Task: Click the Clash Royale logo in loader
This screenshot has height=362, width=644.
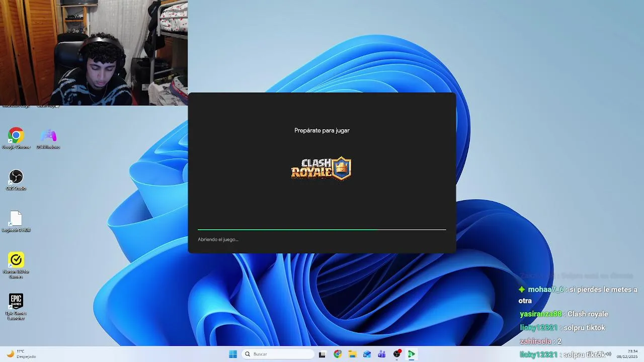Action: point(321,168)
